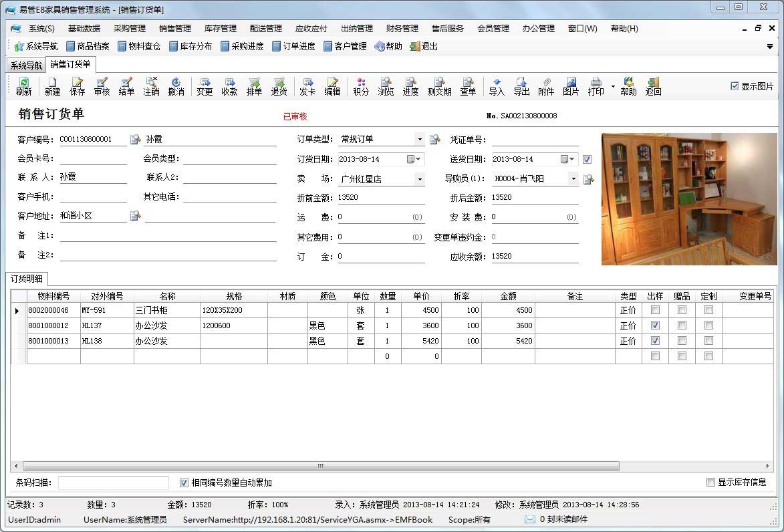Image resolution: width=784 pixels, height=532 pixels.
Task: Click the 进度 progress icon
Action: (x=410, y=86)
